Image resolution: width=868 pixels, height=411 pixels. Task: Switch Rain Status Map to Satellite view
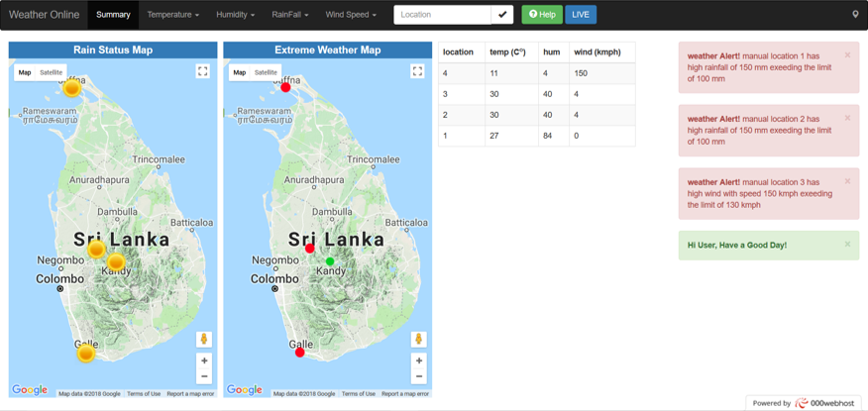[x=51, y=72]
